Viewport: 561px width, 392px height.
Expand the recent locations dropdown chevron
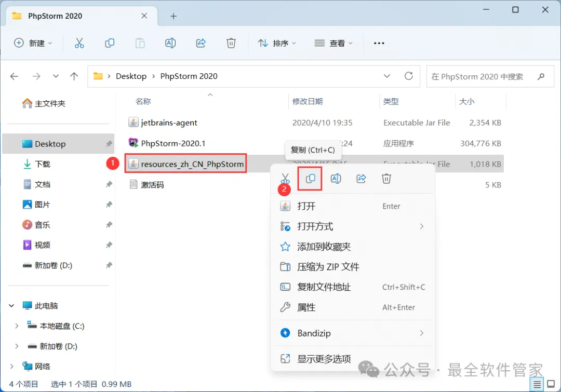point(56,76)
